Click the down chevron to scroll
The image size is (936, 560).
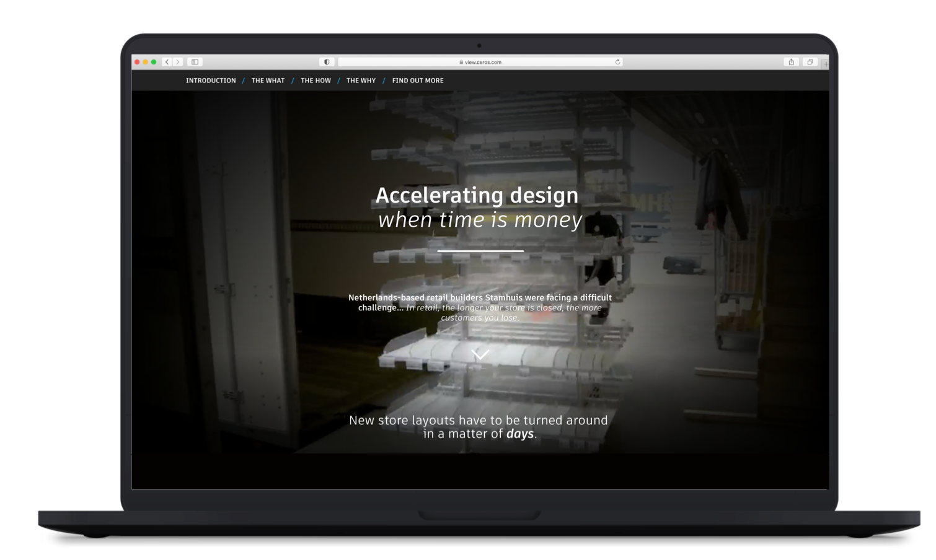click(x=480, y=354)
